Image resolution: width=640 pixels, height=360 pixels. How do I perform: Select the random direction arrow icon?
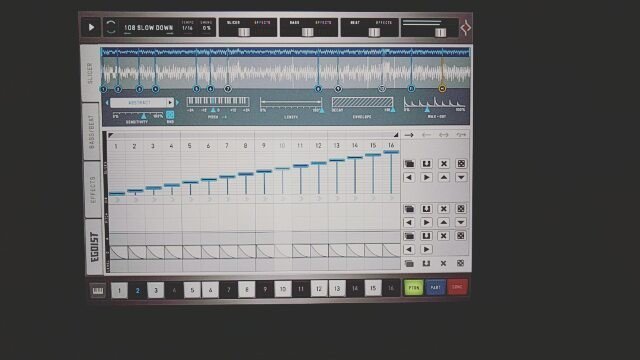(x=461, y=135)
